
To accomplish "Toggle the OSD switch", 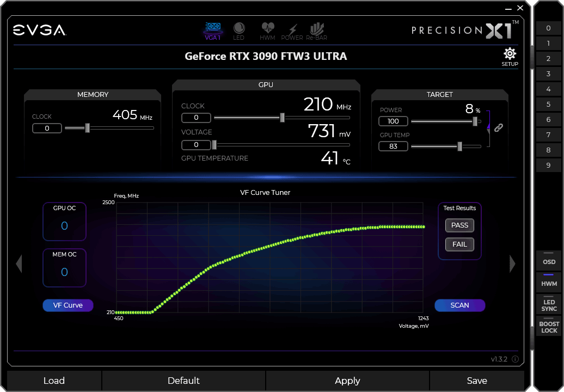I will click(x=549, y=259).
